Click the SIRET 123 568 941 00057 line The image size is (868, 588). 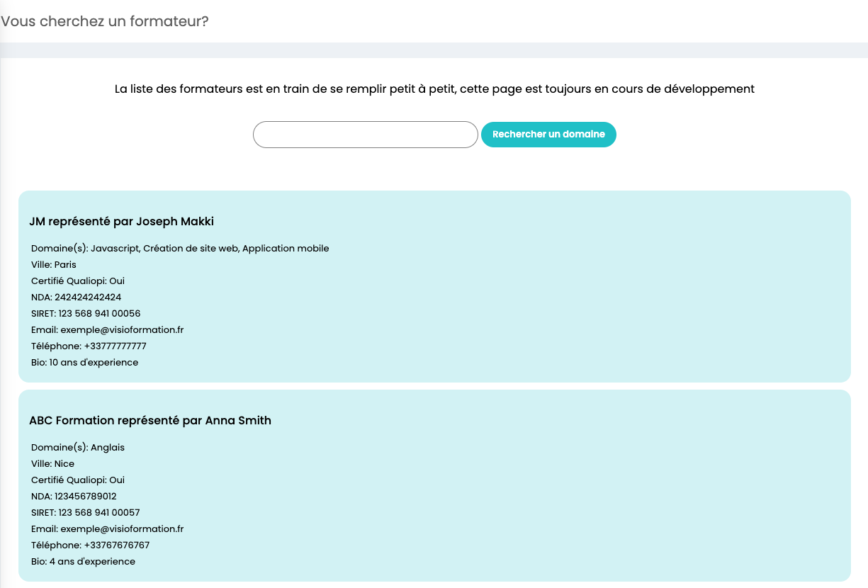click(86, 513)
